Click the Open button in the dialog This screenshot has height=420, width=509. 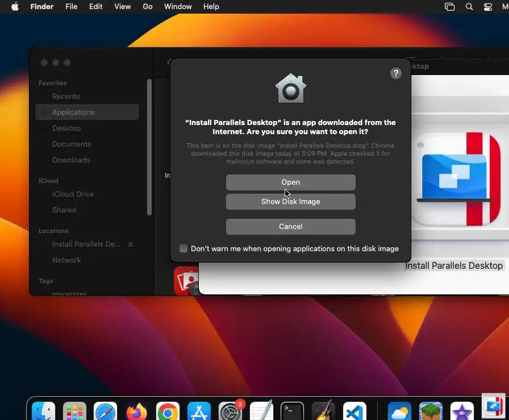[290, 182]
